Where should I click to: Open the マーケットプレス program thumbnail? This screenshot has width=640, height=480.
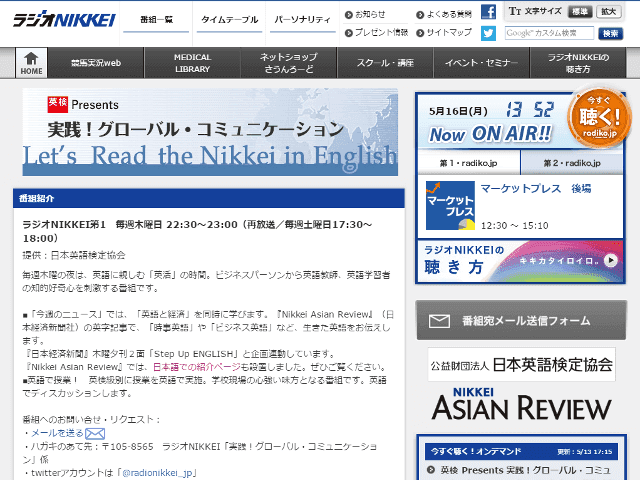coord(450,206)
